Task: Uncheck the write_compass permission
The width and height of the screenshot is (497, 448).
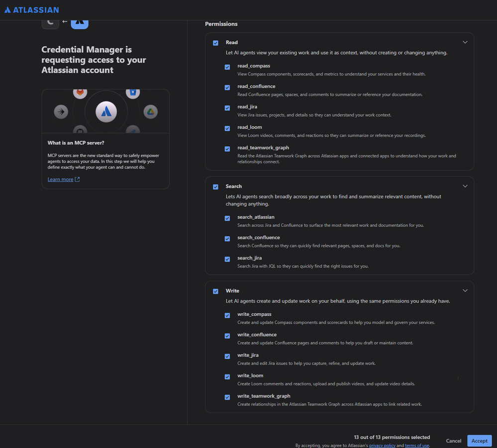Action: [227, 316]
